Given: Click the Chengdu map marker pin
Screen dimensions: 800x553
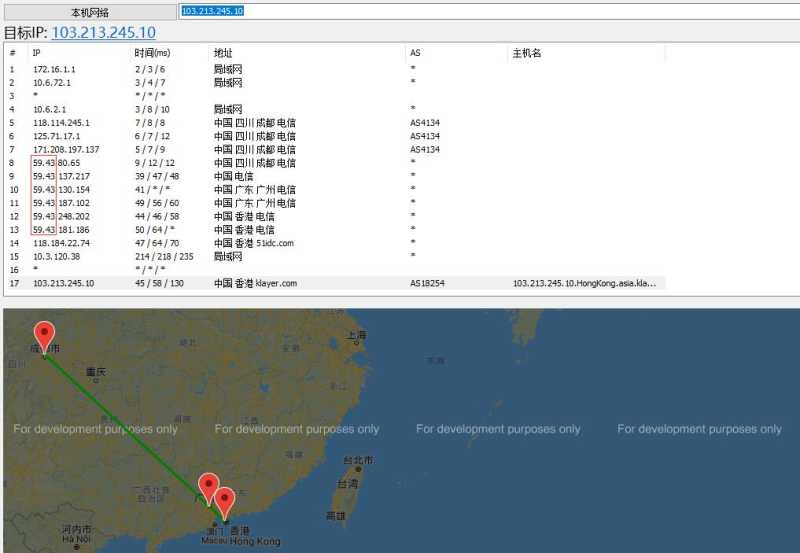Looking at the screenshot, I should 44,337.
